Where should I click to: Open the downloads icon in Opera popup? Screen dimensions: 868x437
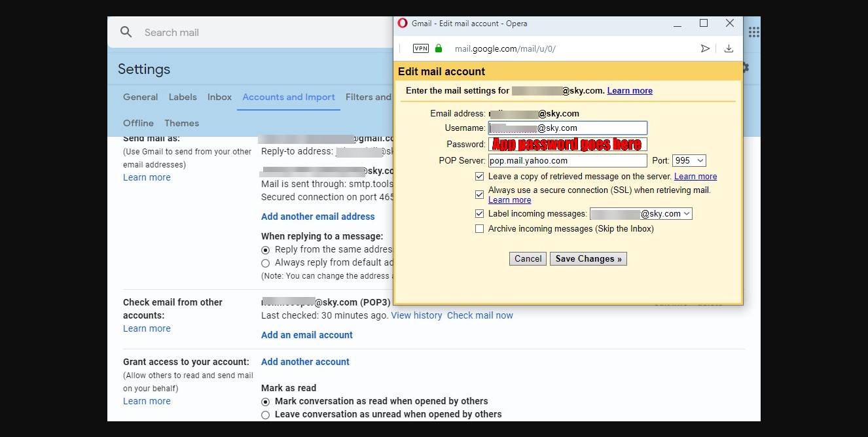(x=729, y=48)
